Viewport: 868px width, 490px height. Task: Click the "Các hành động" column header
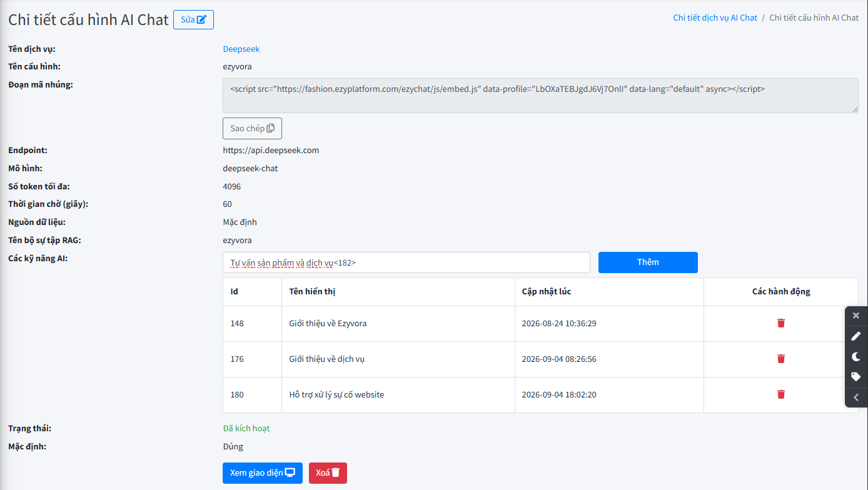tap(781, 292)
